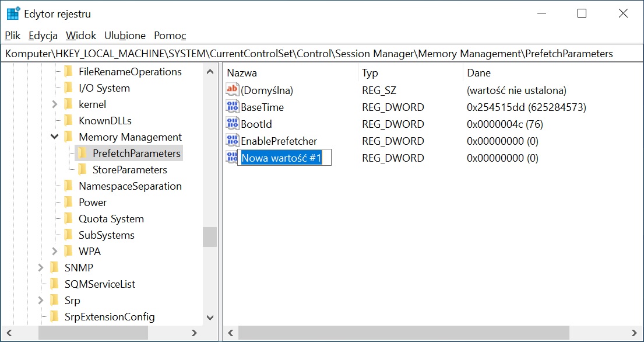The width and height of the screenshot is (644, 342).
Task: Click the KnownDLLs folder icon
Action: click(68, 121)
